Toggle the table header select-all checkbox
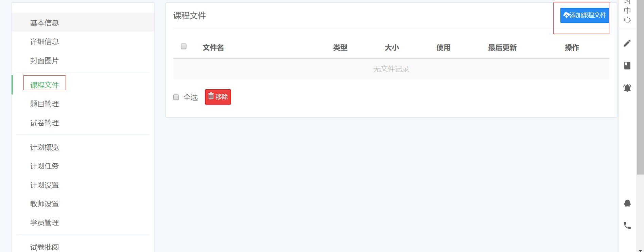The width and height of the screenshot is (644, 252). pyautogui.click(x=184, y=46)
